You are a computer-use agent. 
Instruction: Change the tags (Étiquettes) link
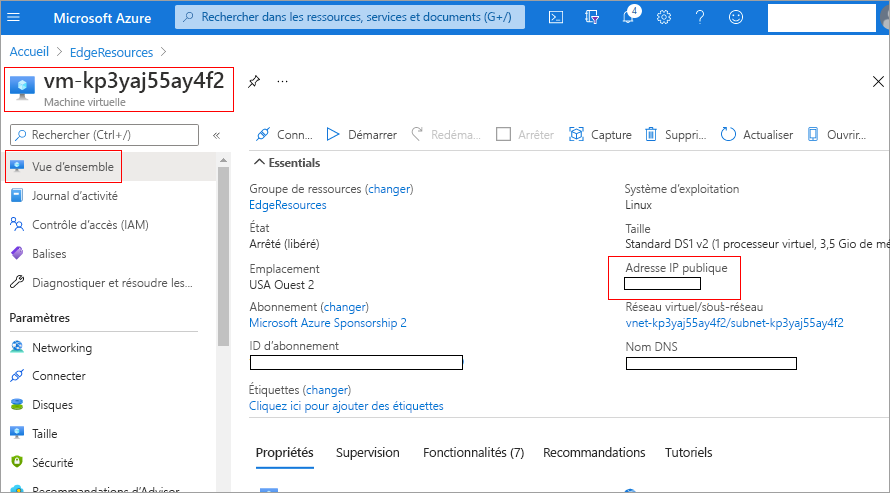point(327,390)
